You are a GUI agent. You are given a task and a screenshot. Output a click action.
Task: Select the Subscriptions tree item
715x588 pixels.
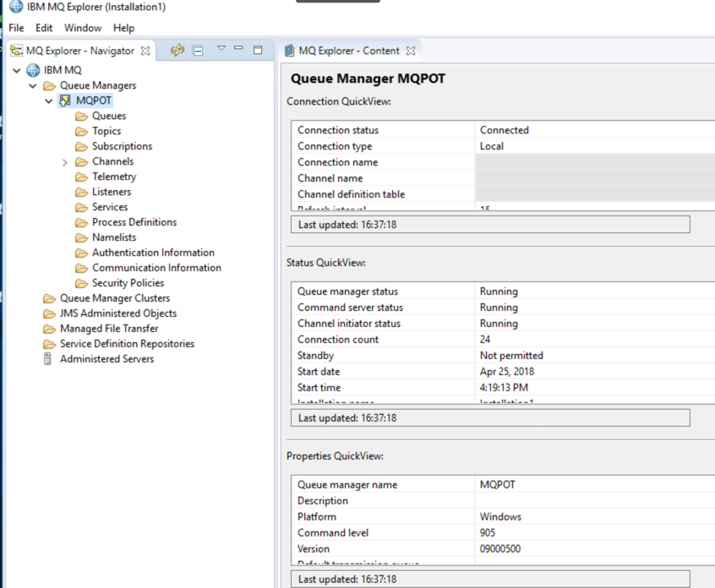(123, 146)
